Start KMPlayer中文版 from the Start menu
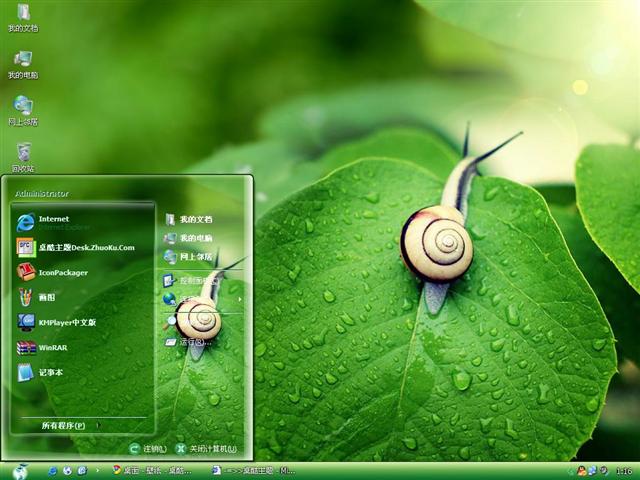640x480 pixels. (66, 322)
